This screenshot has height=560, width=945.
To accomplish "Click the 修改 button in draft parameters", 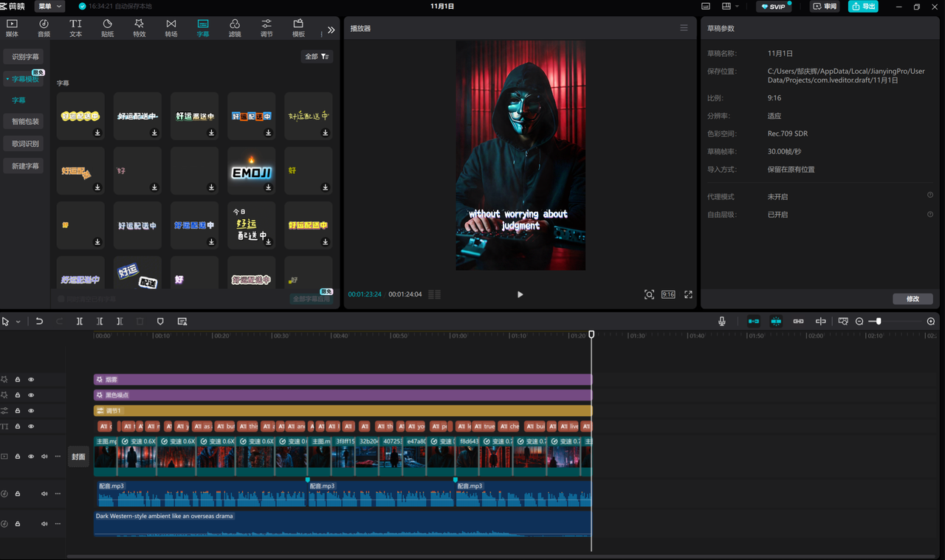I will [913, 299].
